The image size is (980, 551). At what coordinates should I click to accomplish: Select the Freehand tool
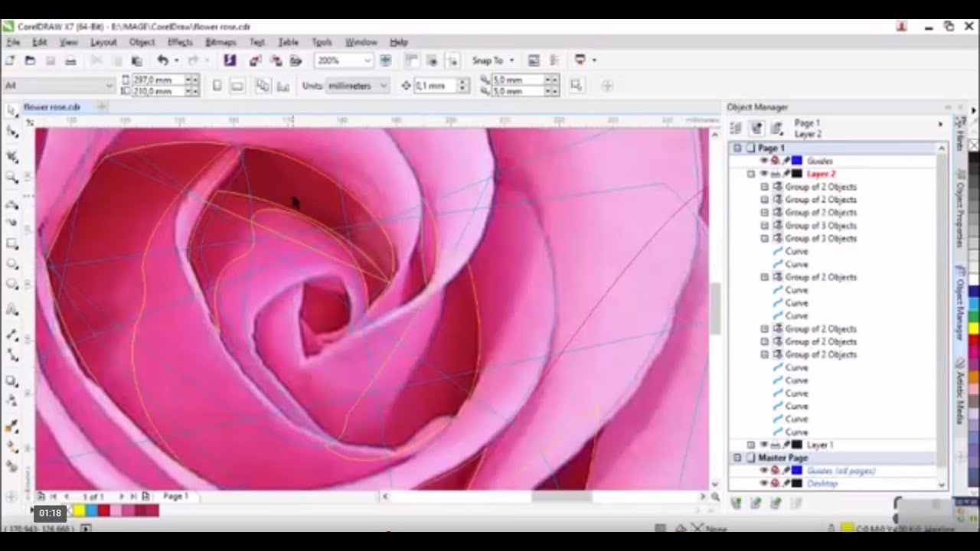[x=11, y=205]
